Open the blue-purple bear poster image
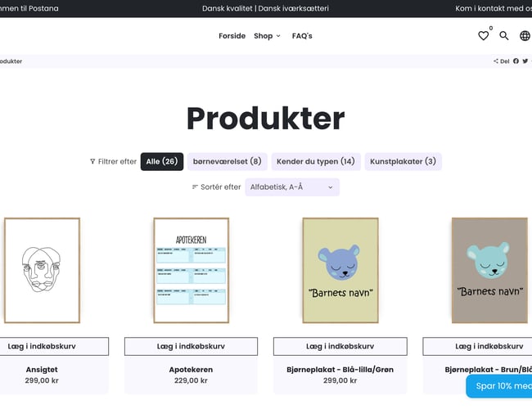The width and height of the screenshot is (532, 409). [340, 270]
